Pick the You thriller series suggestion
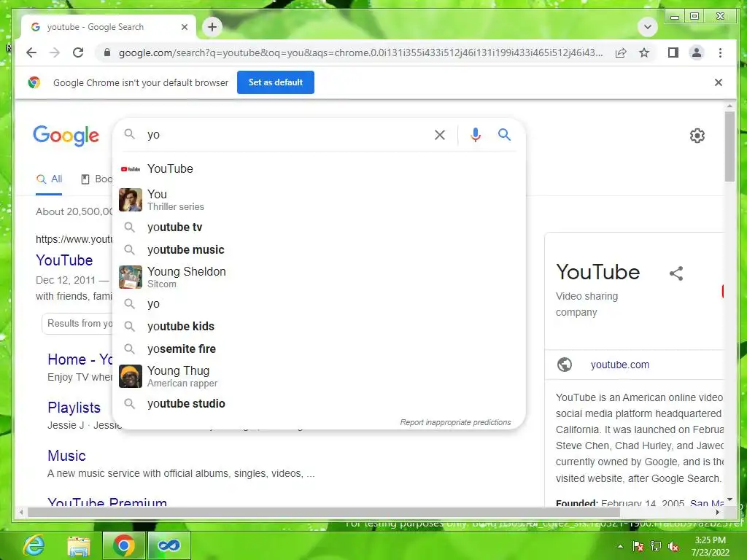The image size is (747, 560). click(x=320, y=200)
